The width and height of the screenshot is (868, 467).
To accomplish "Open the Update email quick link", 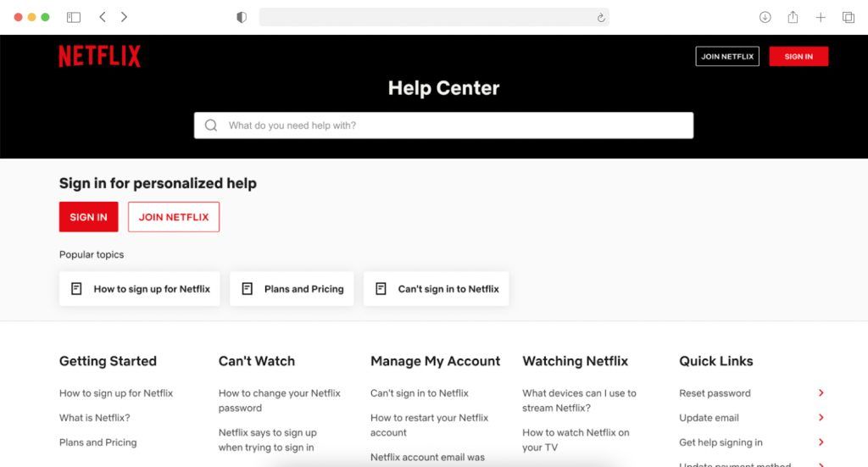I will point(709,418).
